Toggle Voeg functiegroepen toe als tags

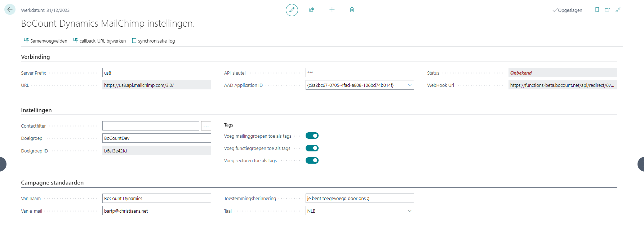click(312, 148)
